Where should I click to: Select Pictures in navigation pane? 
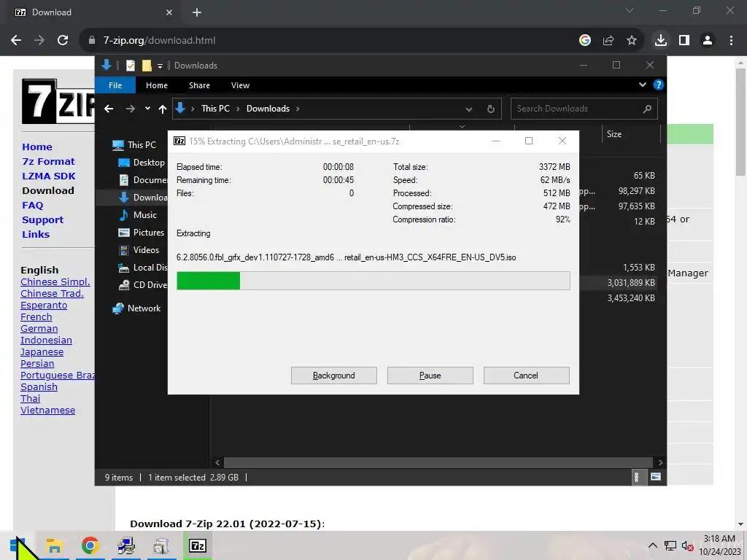click(142, 233)
